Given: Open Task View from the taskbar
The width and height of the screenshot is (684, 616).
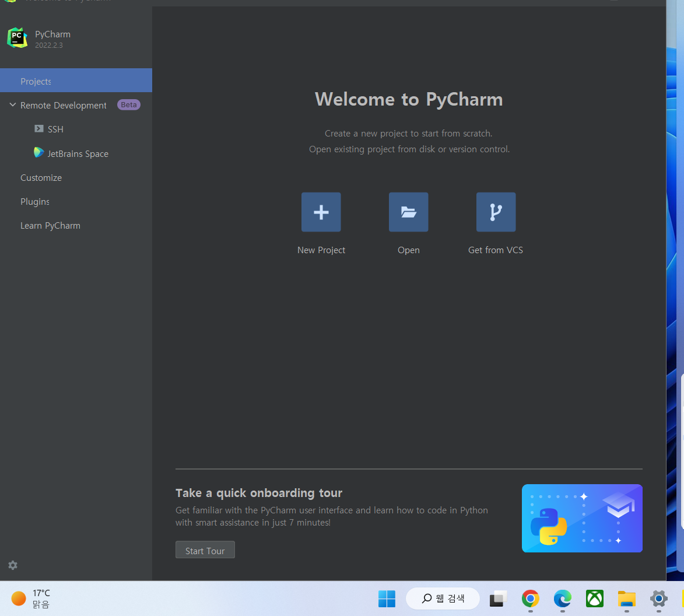Looking at the screenshot, I should click(498, 598).
